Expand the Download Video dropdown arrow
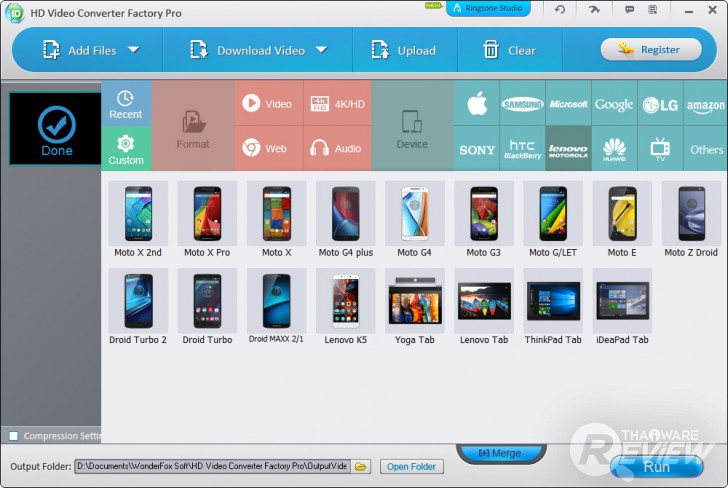Screen dimensions: 728x488 click(x=321, y=50)
